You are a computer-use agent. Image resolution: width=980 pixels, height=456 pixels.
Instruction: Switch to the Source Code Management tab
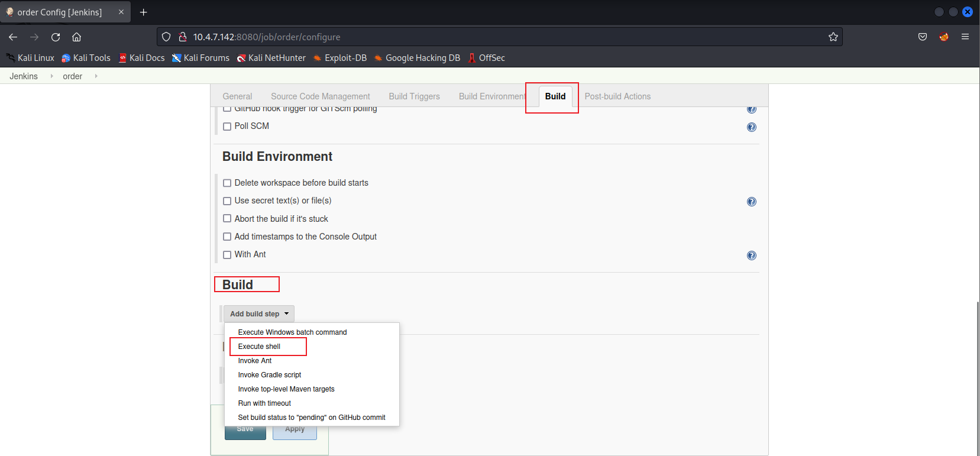pyautogui.click(x=321, y=96)
